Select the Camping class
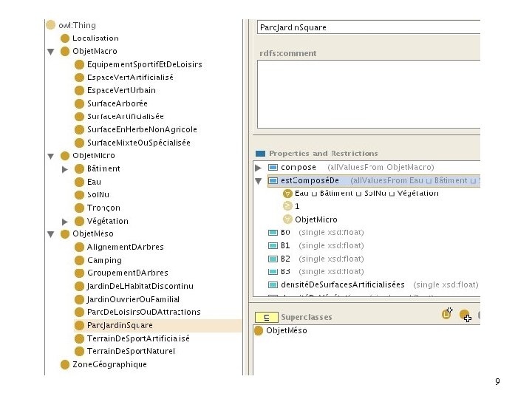Viewport: 532px width, 399px height. (x=104, y=260)
